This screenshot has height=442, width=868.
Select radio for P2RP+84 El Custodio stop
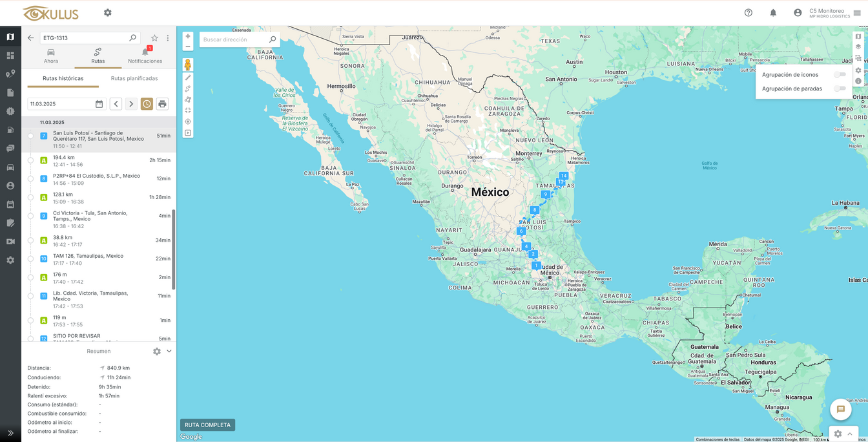[x=30, y=178]
